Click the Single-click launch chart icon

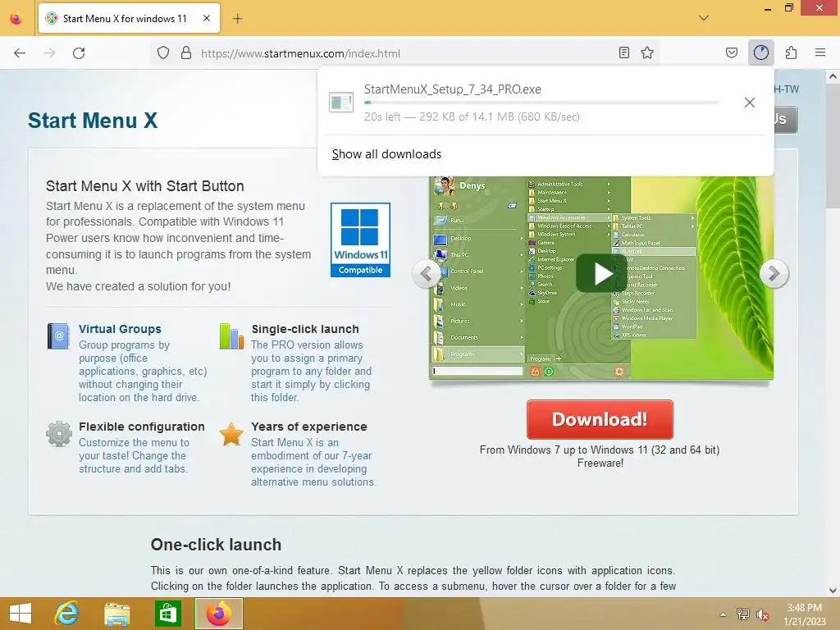(231, 336)
